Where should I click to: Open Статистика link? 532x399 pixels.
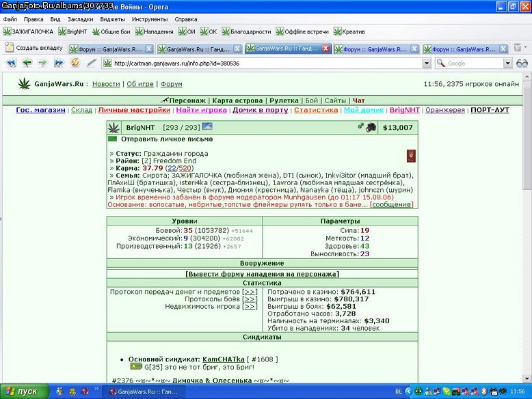pos(316,110)
